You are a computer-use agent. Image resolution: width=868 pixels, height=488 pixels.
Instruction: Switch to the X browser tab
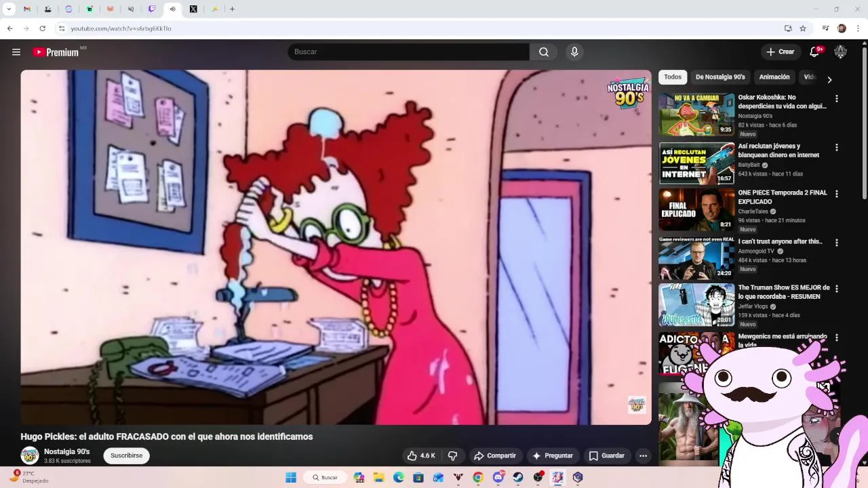[x=193, y=9]
